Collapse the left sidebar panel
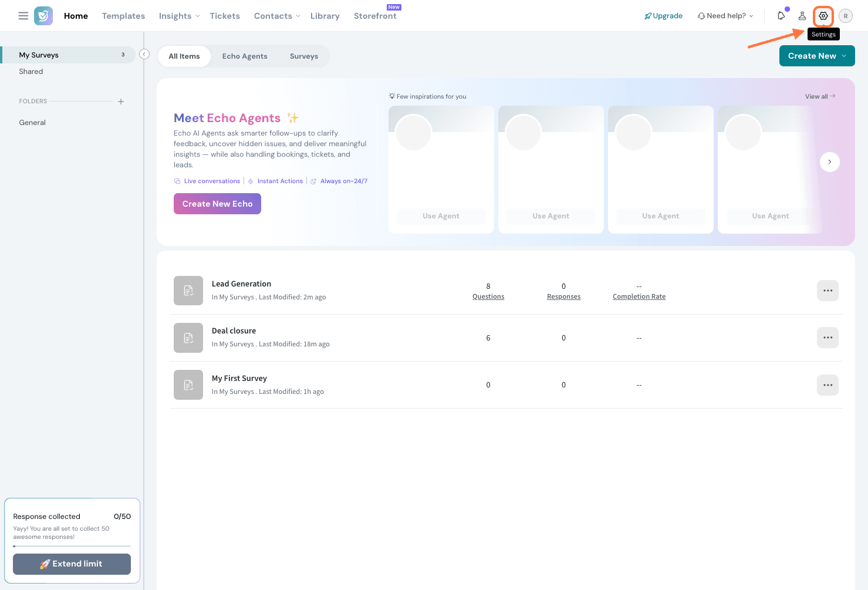Image resolution: width=868 pixels, height=590 pixels. tap(144, 55)
